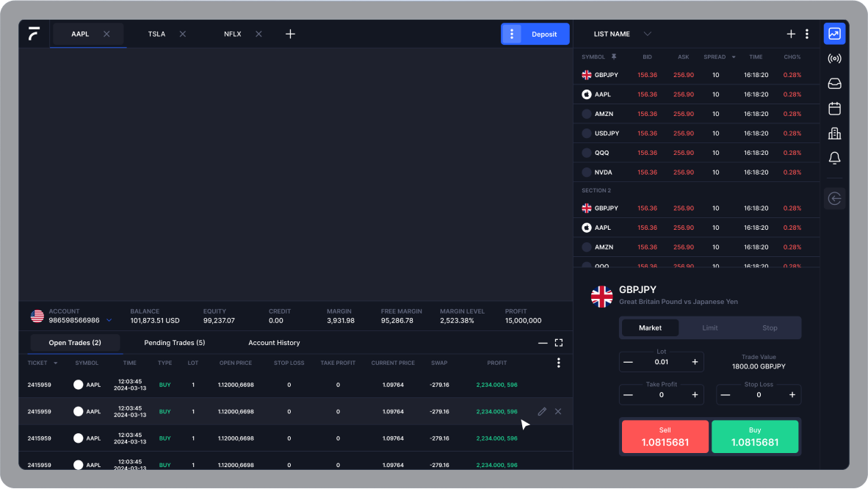
Task: Switch to the NFLX chart tab
Action: (x=233, y=34)
